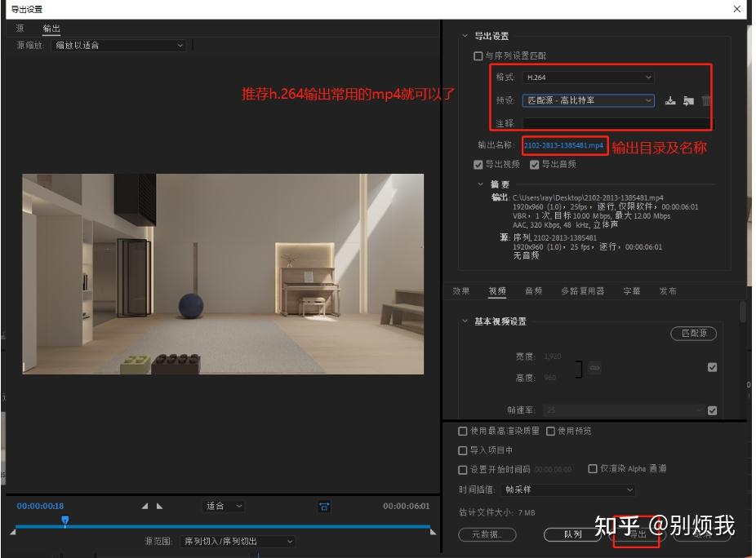756x558 pixels.
Task: Enable 使用最高渲染质量 checkbox
Action: tap(462, 432)
